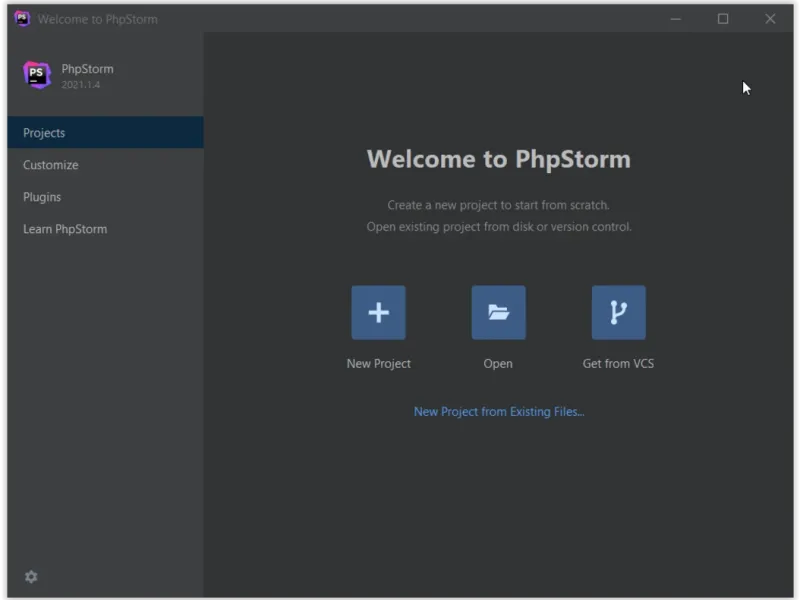Click the New Project label
The image size is (800, 600).
tap(378, 364)
